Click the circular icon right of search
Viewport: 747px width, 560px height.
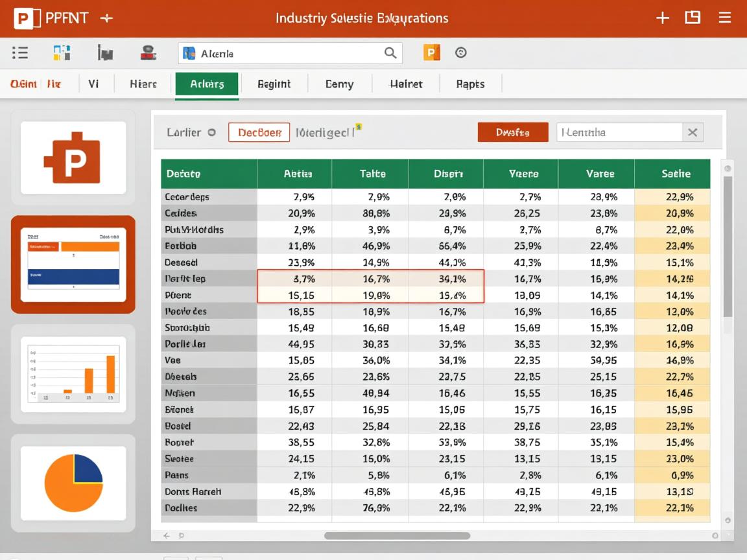tap(461, 53)
